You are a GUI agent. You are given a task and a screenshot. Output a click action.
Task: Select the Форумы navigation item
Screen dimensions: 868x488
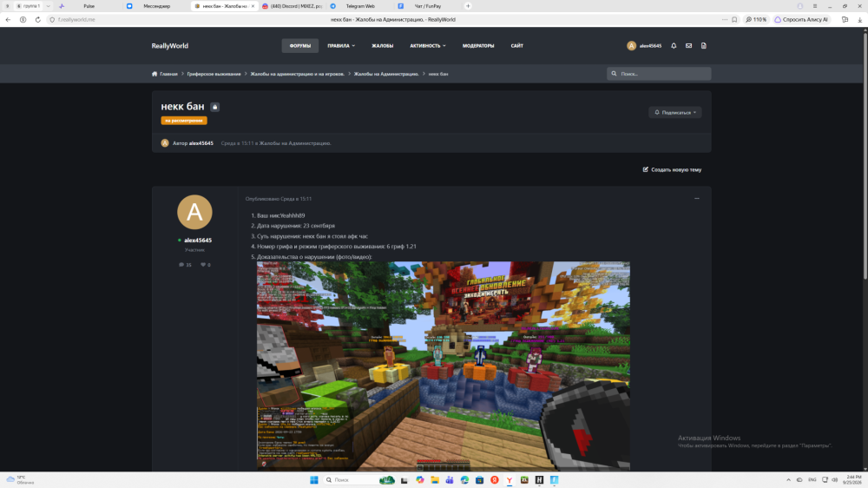point(300,46)
